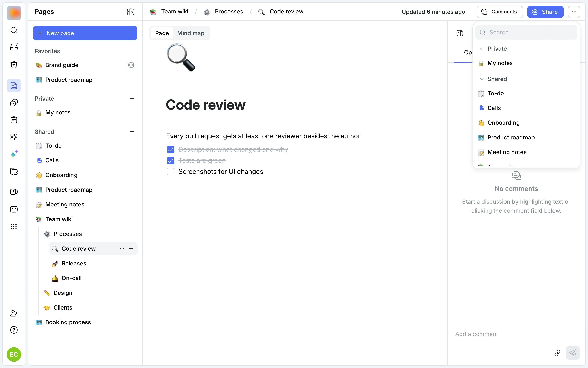Select Onboarding in dropdown list
588x368 pixels.
coord(526,123)
